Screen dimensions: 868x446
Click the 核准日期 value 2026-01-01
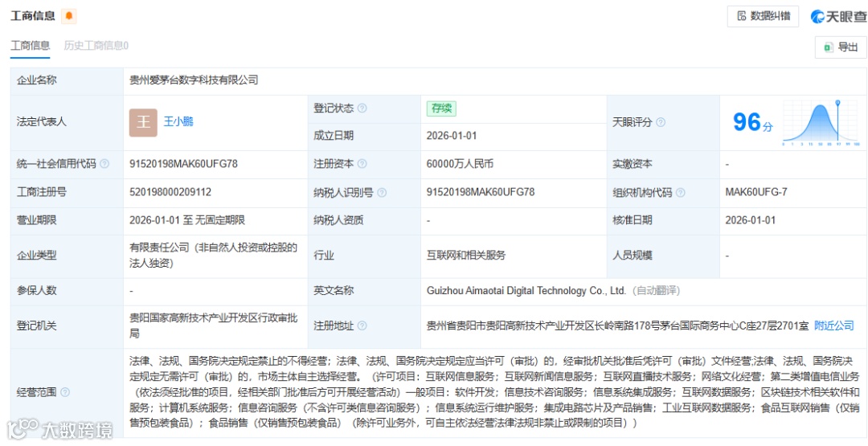(x=751, y=220)
